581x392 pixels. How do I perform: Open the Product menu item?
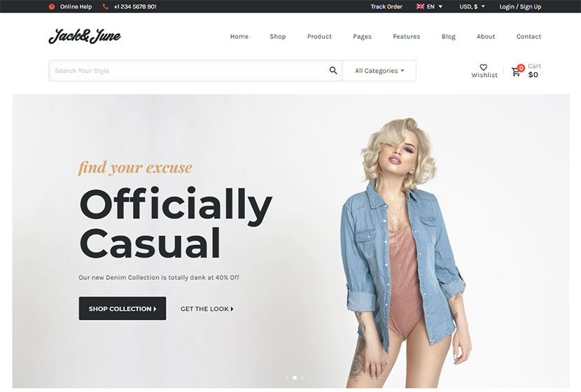pos(319,36)
